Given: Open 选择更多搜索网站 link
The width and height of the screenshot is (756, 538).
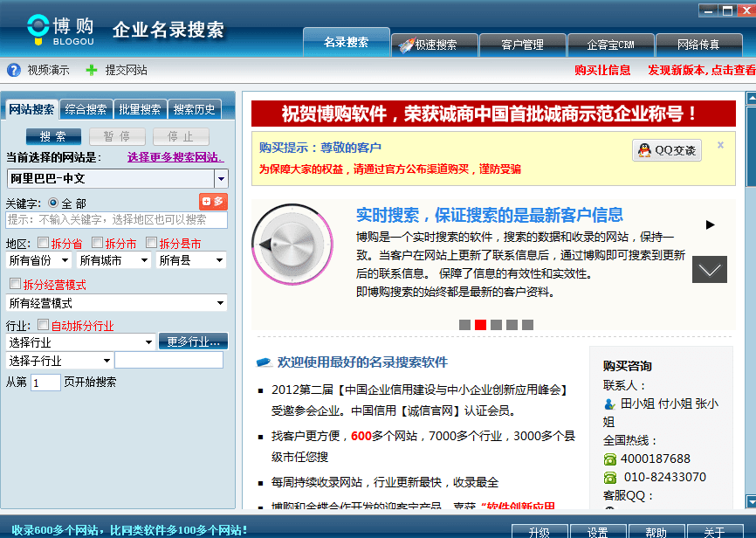Looking at the screenshot, I should pos(175,157).
